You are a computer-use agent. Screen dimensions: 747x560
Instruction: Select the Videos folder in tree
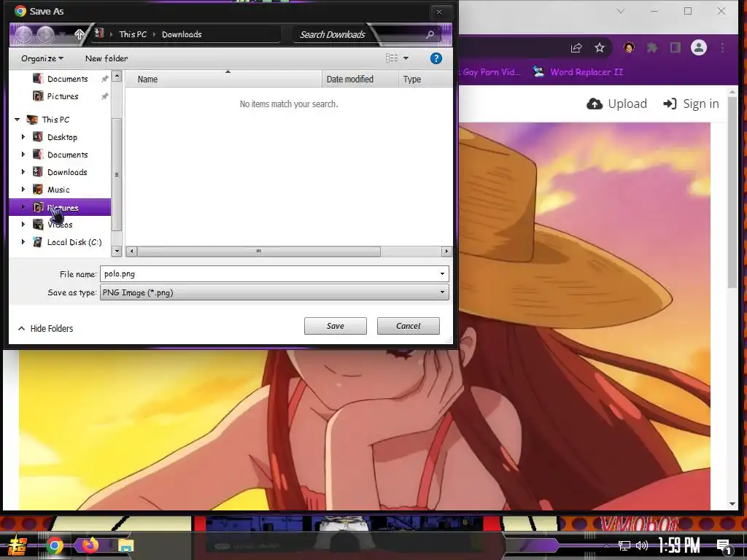[60, 225]
